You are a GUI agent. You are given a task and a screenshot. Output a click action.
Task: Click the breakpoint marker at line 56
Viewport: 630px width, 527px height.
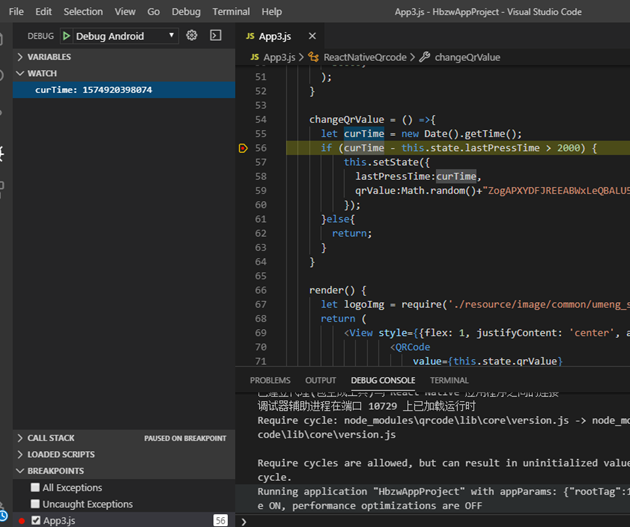point(243,148)
